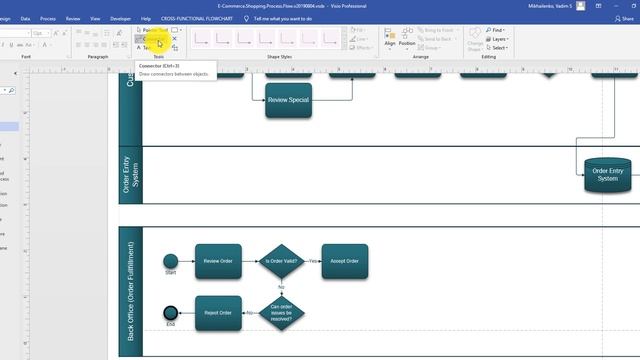Click the Decrease Font Size icon
Image resolution: width=640 pixels, height=360 pixels.
pos(64,33)
